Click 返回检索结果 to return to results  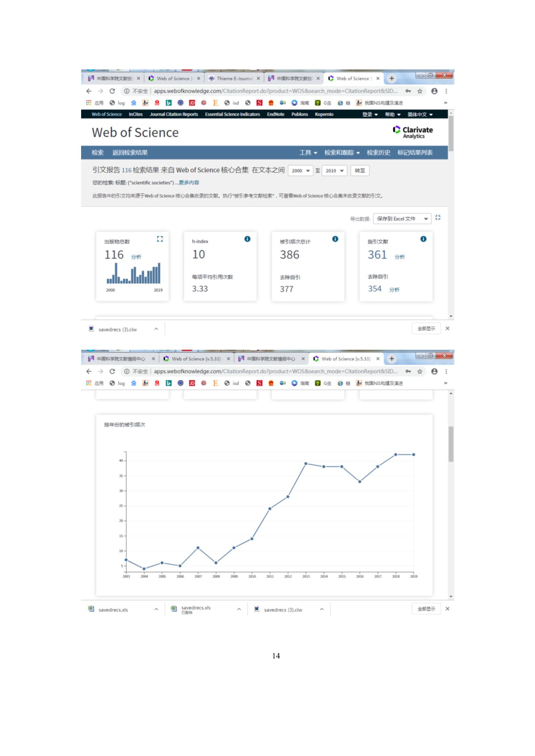point(130,153)
